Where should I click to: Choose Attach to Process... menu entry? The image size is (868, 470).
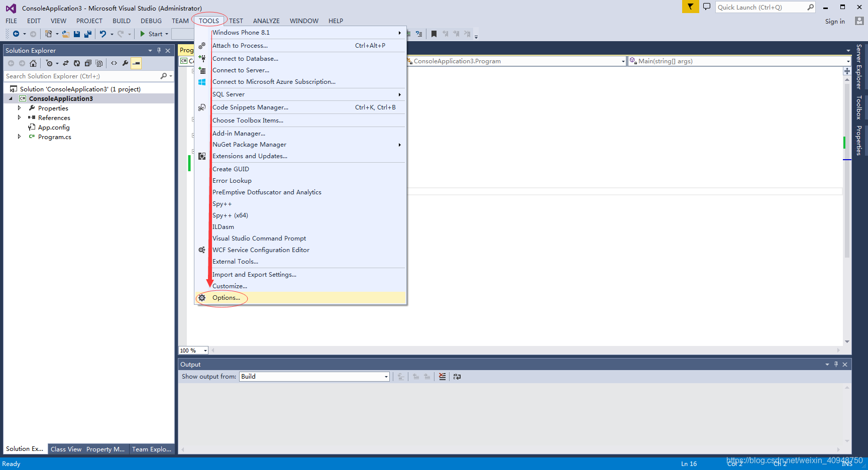300,46
